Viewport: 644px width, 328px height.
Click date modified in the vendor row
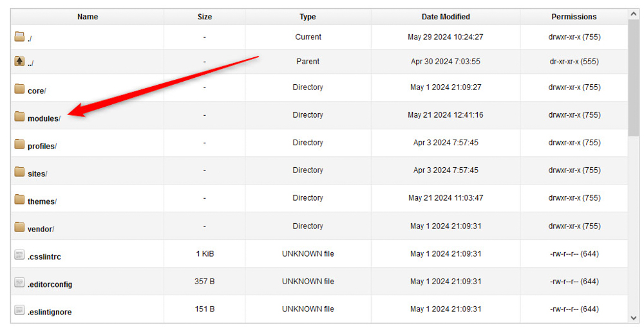point(446,226)
